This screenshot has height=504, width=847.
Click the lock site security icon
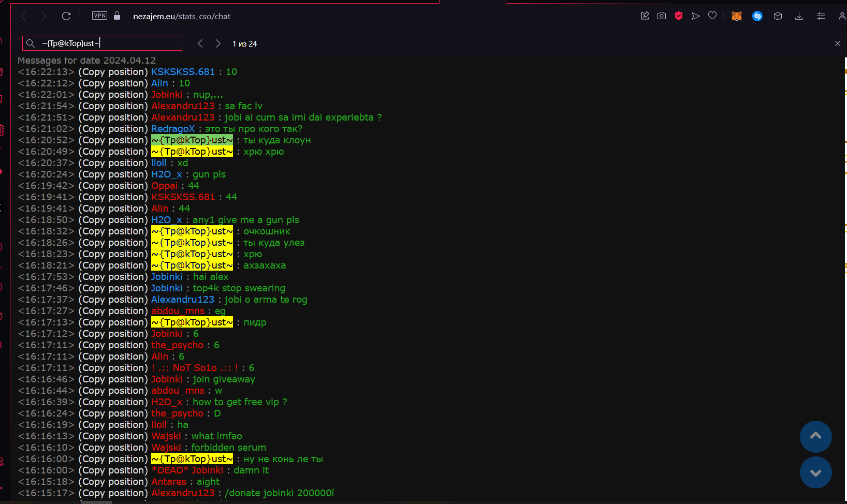point(117,16)
